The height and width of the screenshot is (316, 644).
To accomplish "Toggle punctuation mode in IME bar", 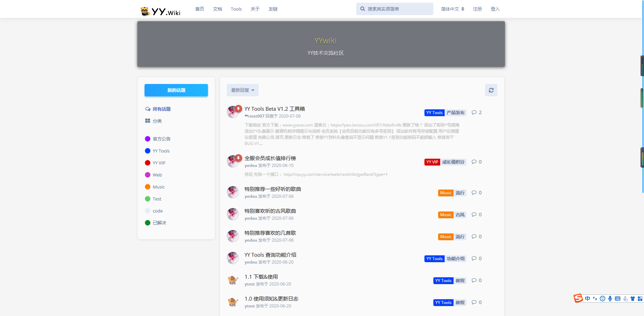I will [x=595, y=299].
